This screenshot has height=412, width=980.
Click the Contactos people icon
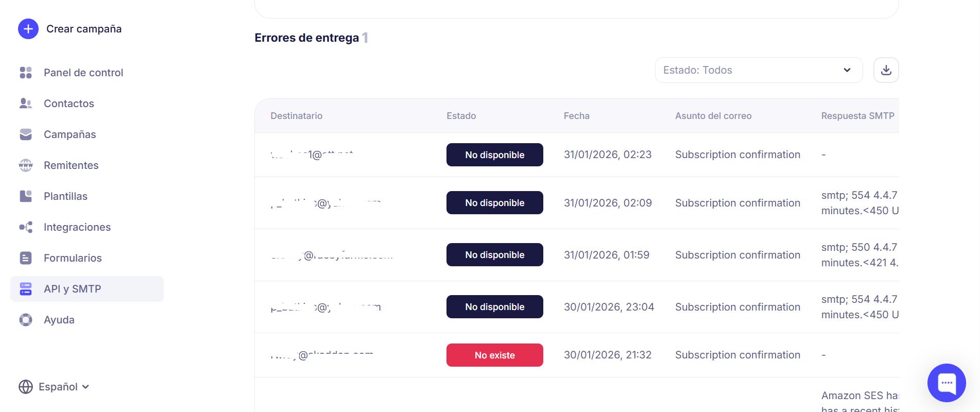coord(26,104)
